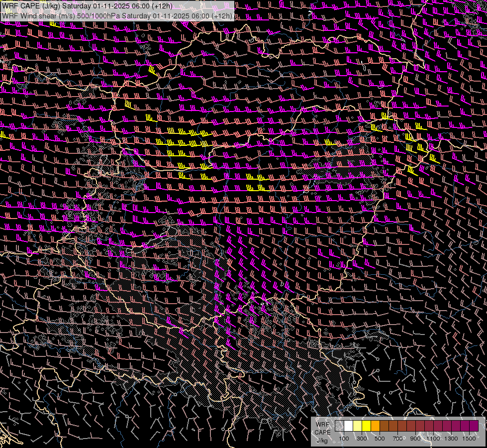Screen dimensions: 487x448
Task: Click the 'J/kg' unit label in legend
Action: [322, 441]
